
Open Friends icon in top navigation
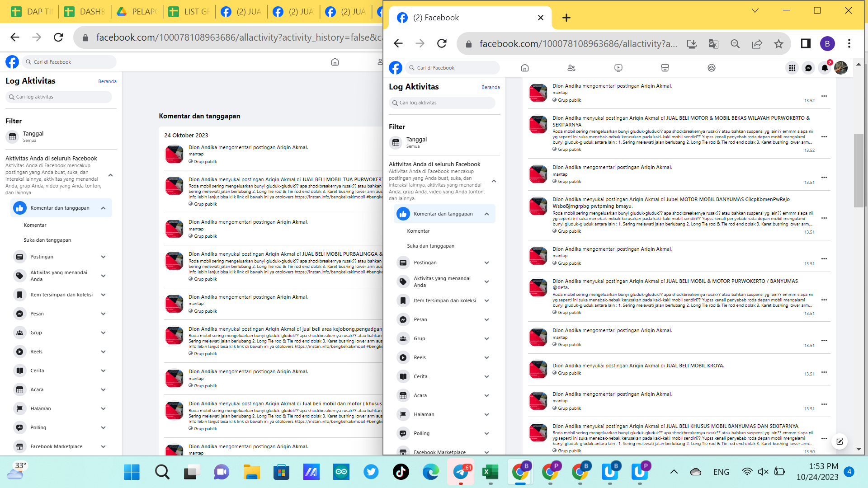click(x=571, y=68)
